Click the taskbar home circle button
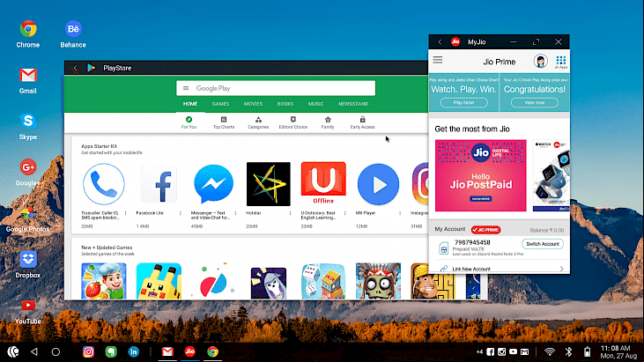This screenshot has height=362, width=644. coord(56,351)
